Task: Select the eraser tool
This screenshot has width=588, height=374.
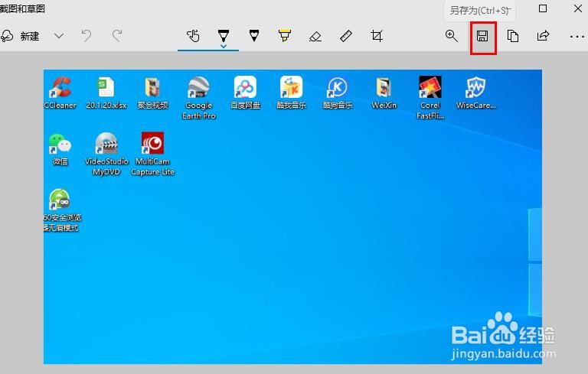Action: [315, 36]
